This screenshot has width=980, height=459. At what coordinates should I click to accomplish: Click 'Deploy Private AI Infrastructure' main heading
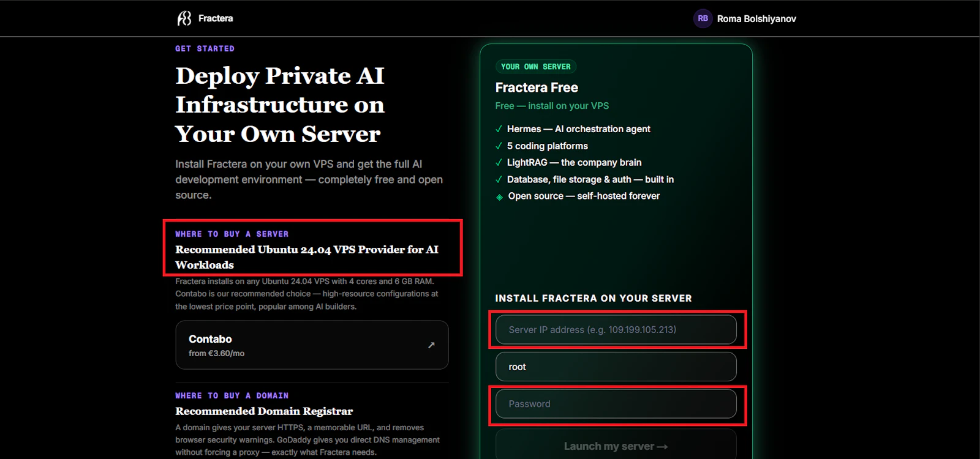pos(280,105)
